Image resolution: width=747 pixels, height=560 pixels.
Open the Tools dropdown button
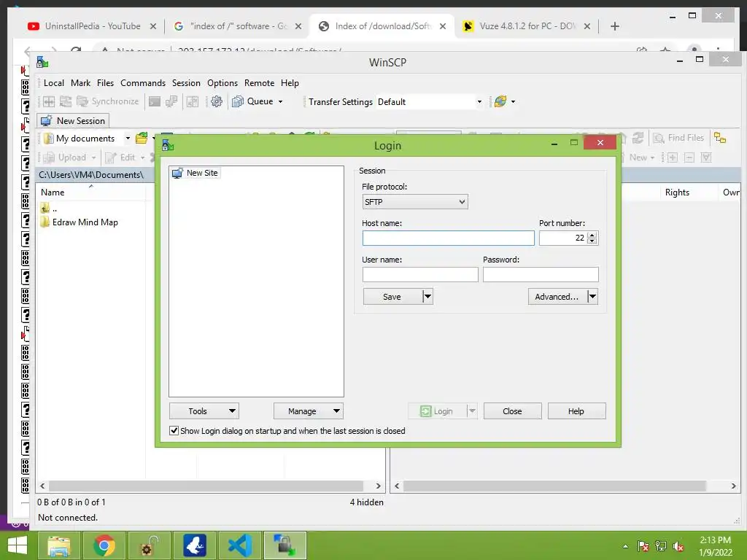click(204, 411)
